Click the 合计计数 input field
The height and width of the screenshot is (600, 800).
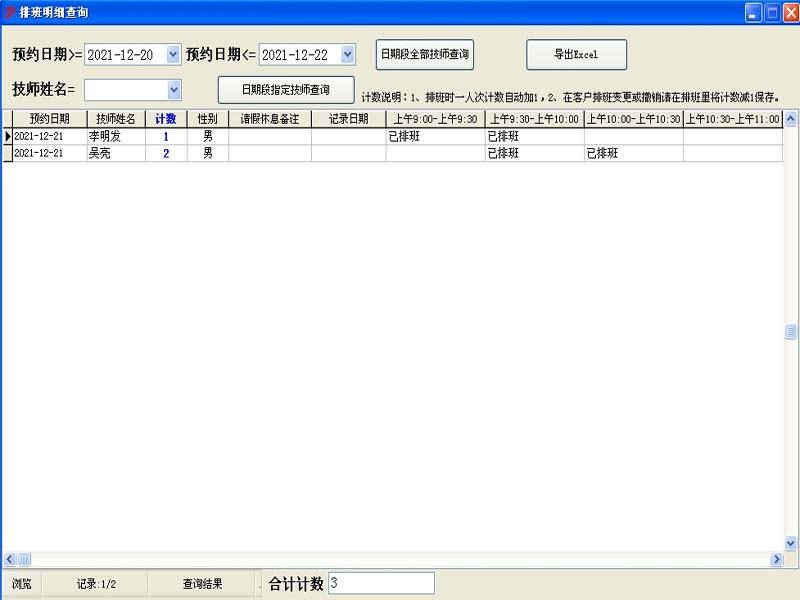(x=381, y=583)
